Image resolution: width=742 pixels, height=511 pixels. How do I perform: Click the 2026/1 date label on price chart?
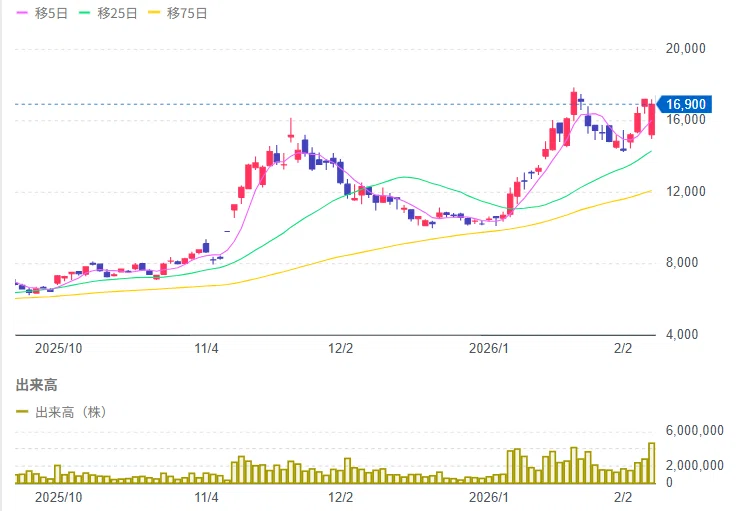[489, 349]
